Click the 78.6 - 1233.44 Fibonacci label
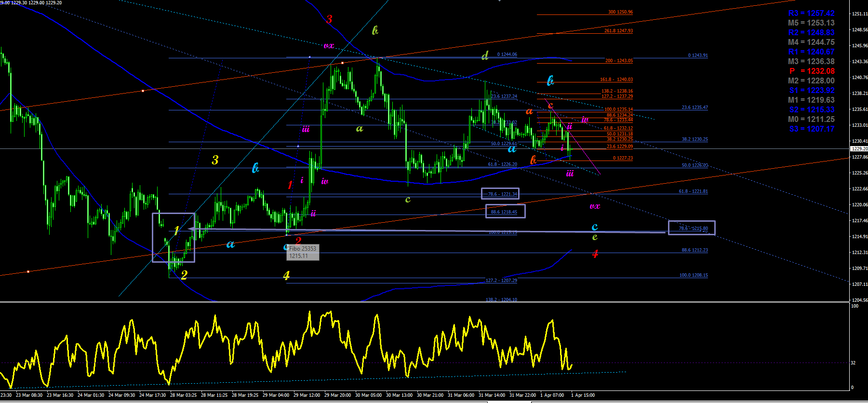868x403 pixels. tap(618, 120)
